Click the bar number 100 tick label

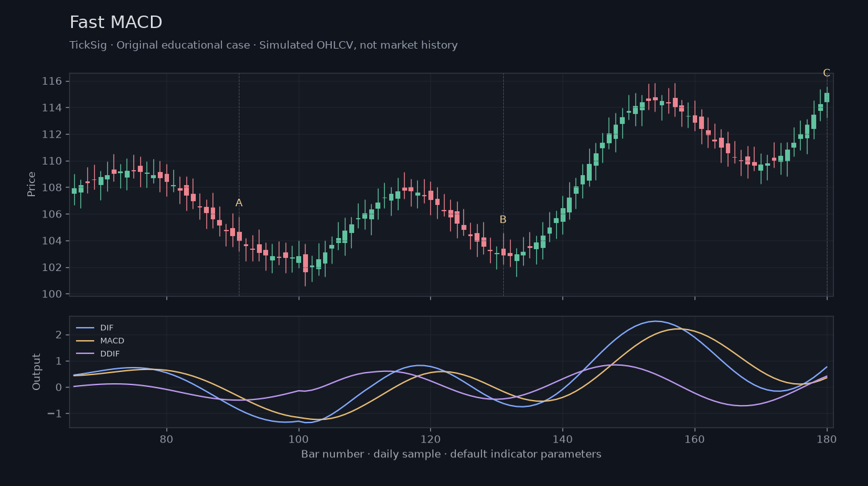[x=299, y=439]
